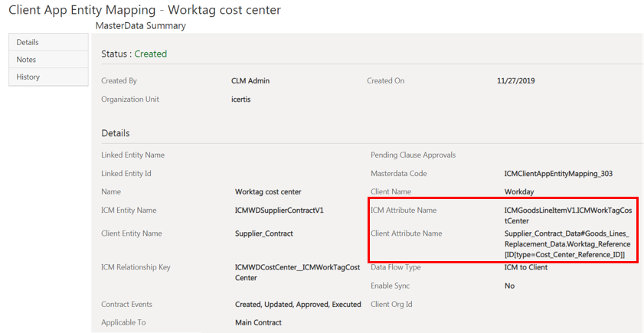This screenshot has height=333, width=644.
Task: Click the 'Created' status value
Action: click(x=151, y=54)
